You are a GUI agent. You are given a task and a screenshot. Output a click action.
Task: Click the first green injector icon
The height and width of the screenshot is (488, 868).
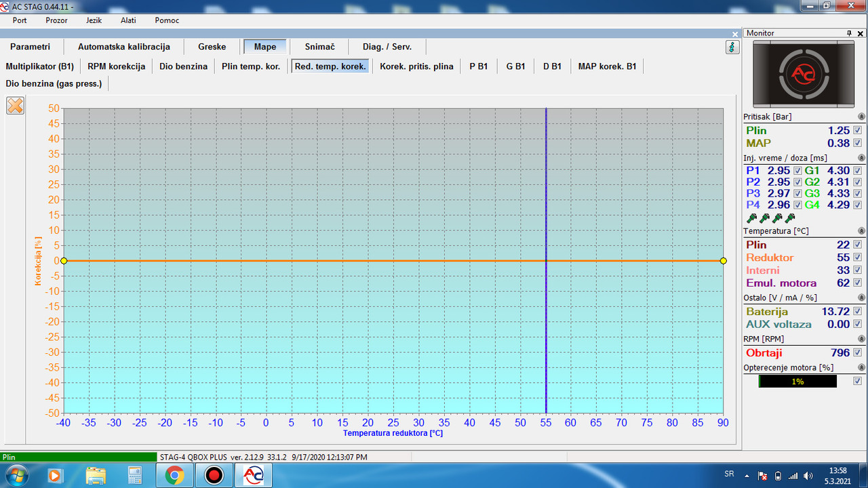coord(751,218)
